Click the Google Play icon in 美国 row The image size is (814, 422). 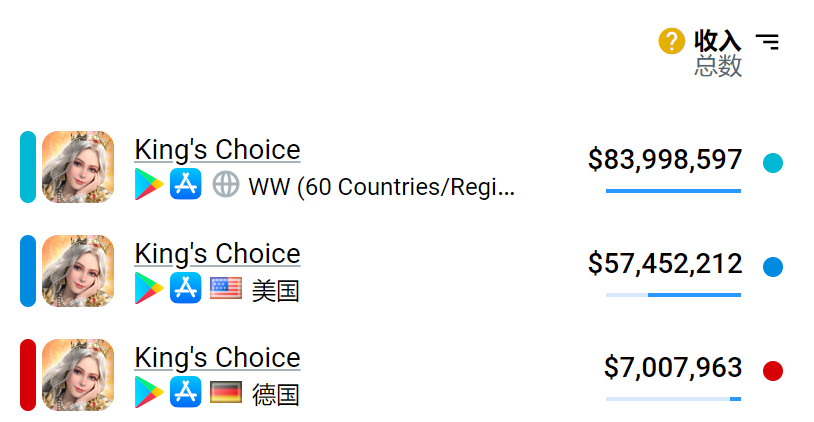(x=149, y=289)
